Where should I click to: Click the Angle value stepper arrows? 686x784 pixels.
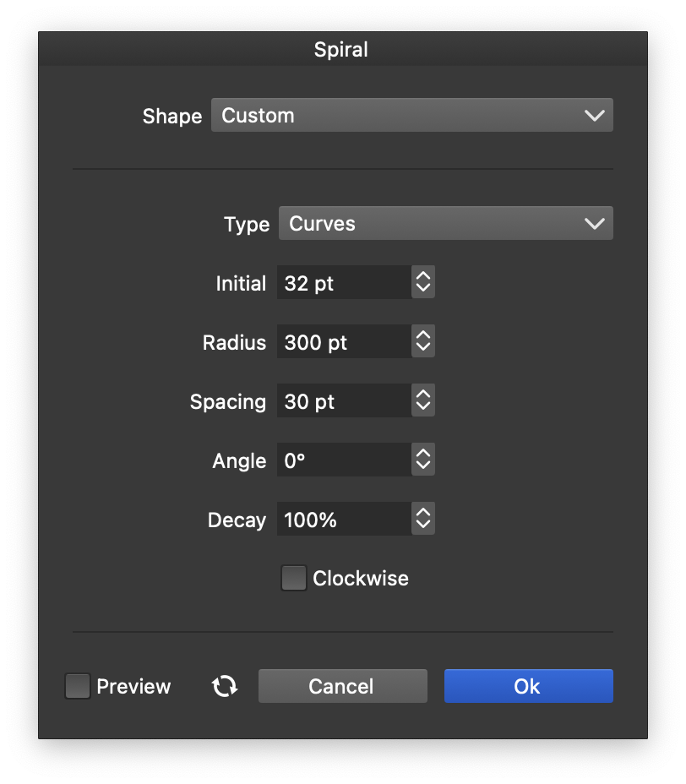coord(423,460)
